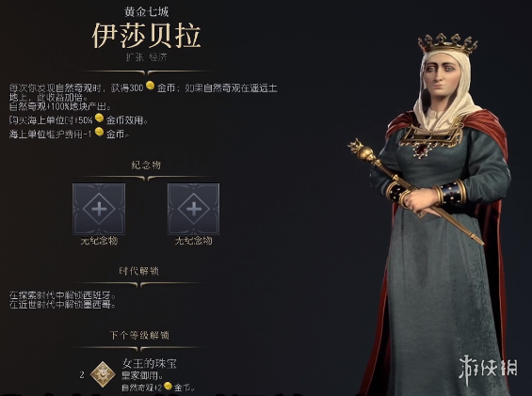The image size is (532, 396).
Task: Click the coin icon beside 自然奇观+2
Action: tap(168, 386)
